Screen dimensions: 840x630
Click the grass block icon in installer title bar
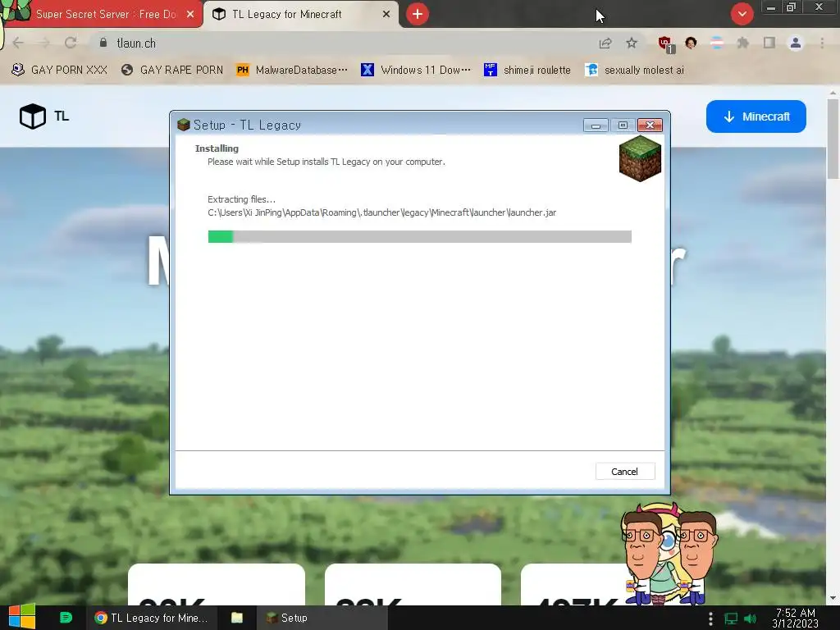click(x=184, y=125)
